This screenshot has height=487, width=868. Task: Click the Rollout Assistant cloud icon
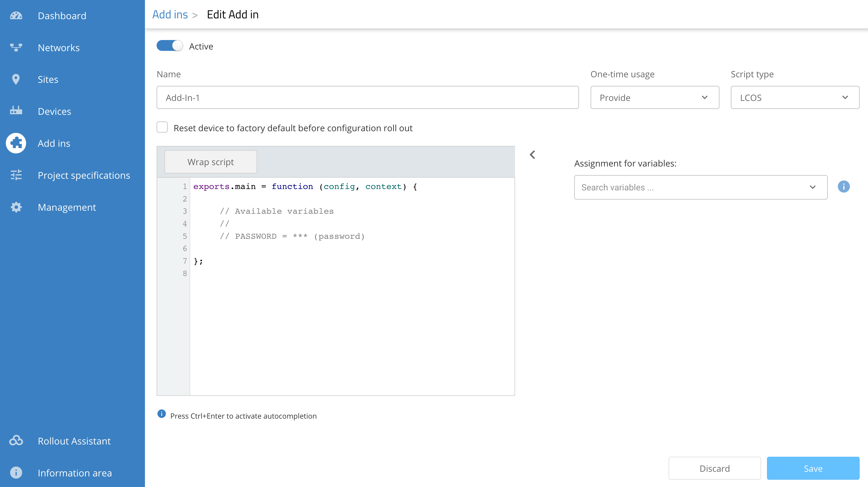(16, 441)
